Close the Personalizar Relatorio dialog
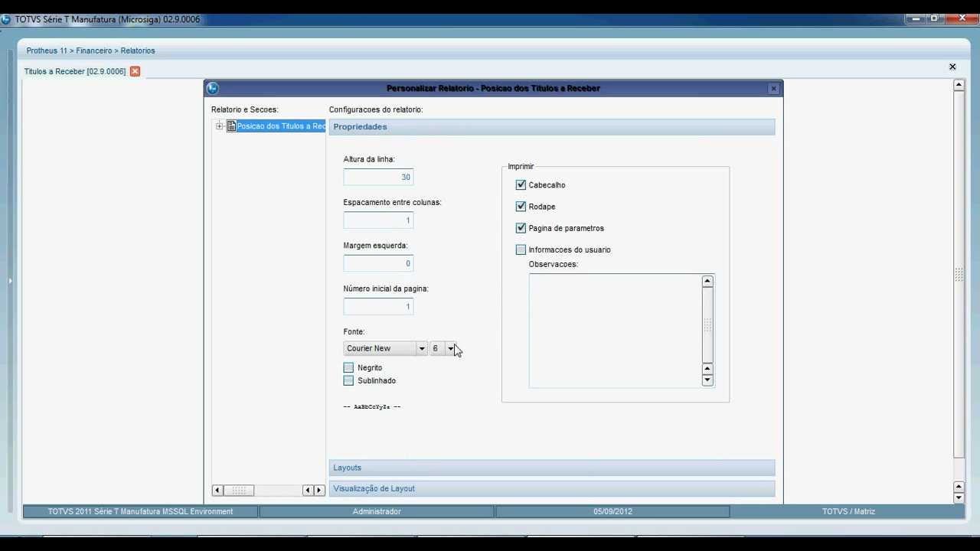 773,89
